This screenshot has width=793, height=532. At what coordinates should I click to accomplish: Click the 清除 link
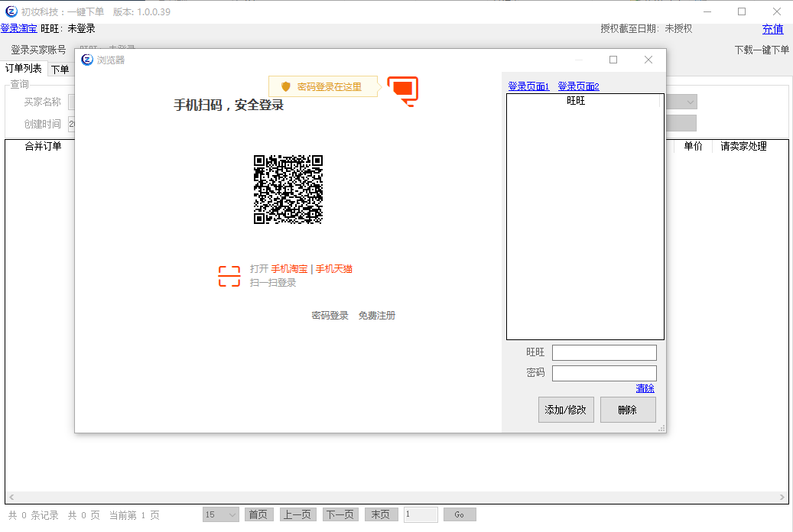pos(645,388)
